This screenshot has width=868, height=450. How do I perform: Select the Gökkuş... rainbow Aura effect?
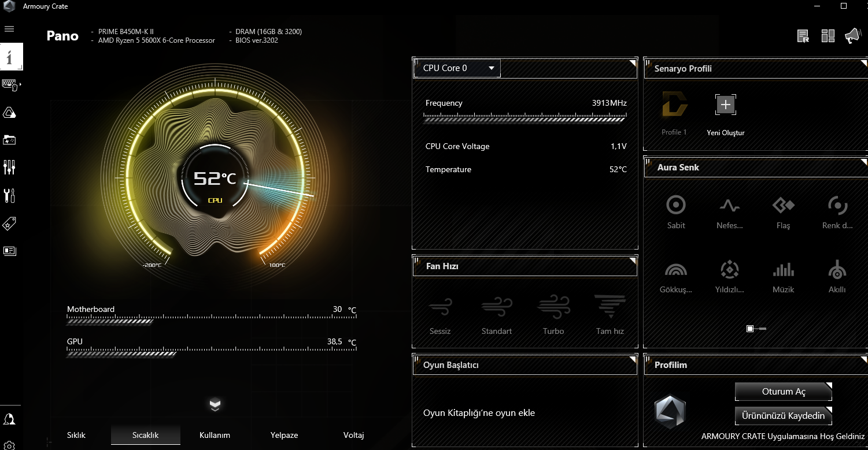[x=676, y=276]
